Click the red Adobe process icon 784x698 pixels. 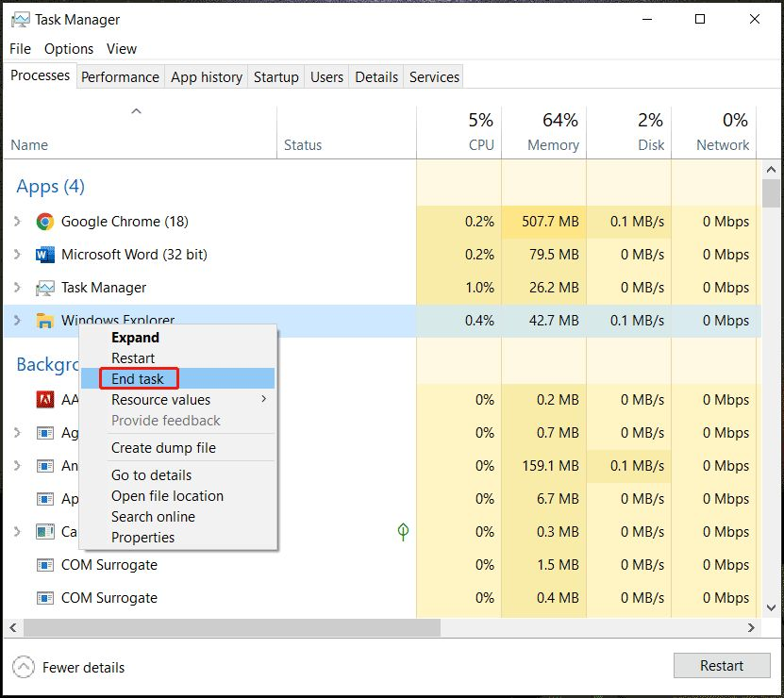pyautogui.click(x=45, y=400)
